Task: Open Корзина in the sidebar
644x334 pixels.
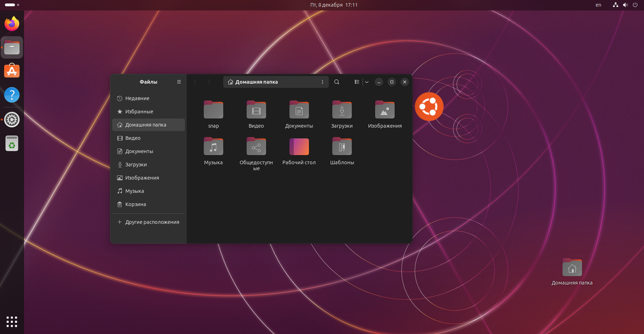Action: coord(135,204)
